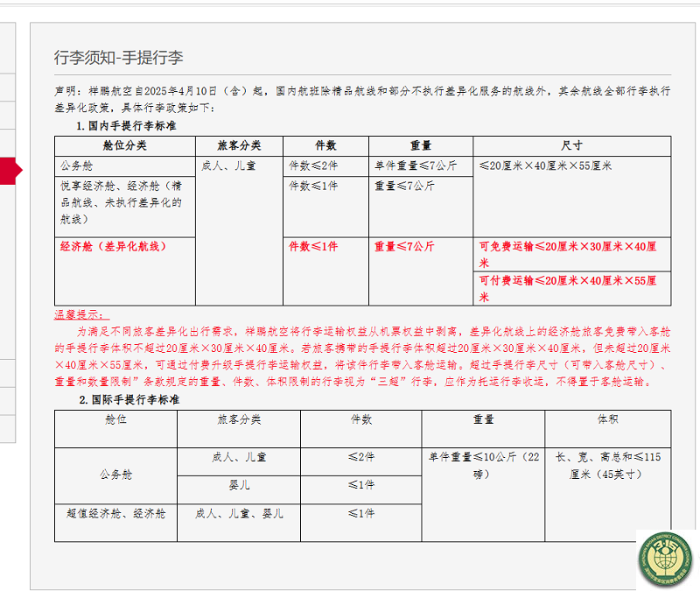Click the red active sidebar tab marker
The image size is (700, 591).
[x=10, y=170]
